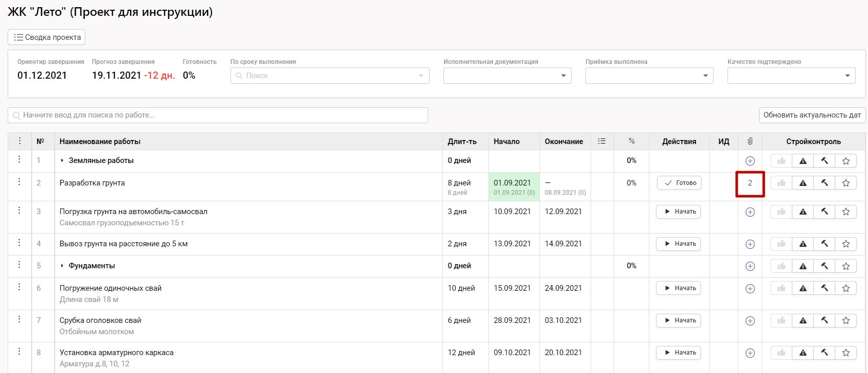The width and height of the screenshot is (868, 373).
Task: Add attachment to Погрузка грунта row
Action: tap(750, 212)
